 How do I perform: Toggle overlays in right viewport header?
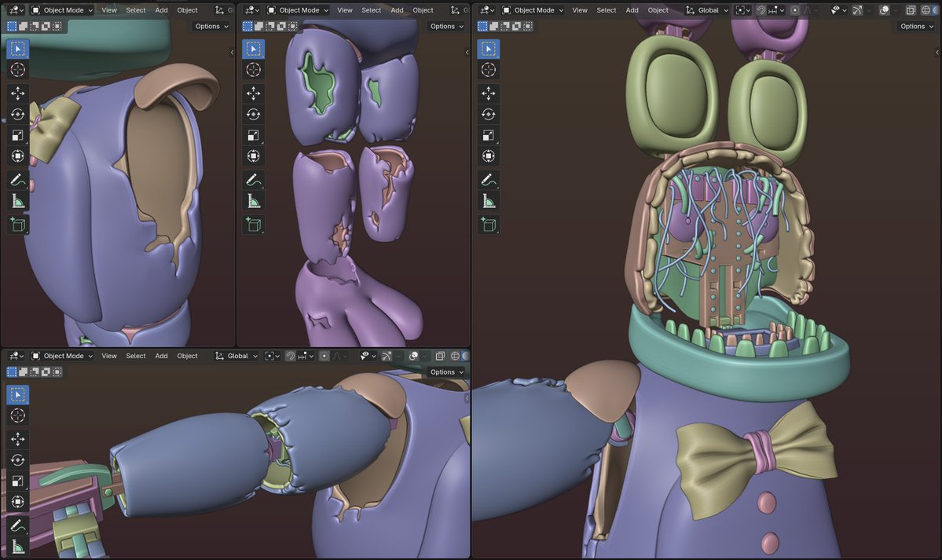[x=885, y=10]
